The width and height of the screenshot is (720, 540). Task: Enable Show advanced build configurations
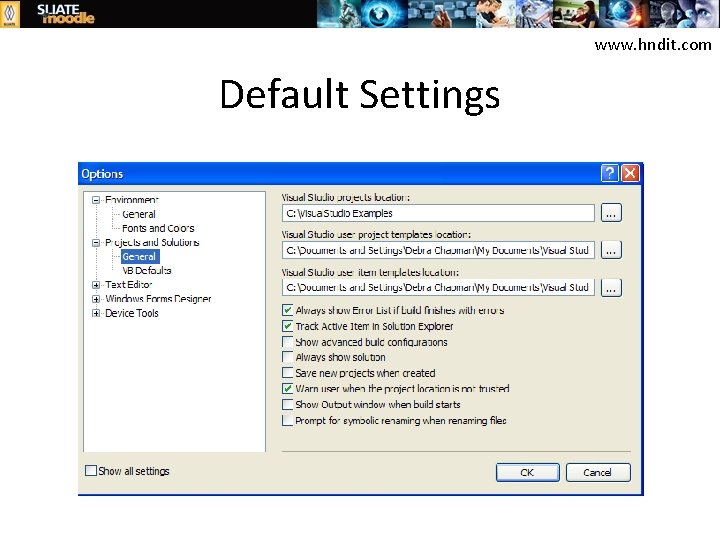287,342
